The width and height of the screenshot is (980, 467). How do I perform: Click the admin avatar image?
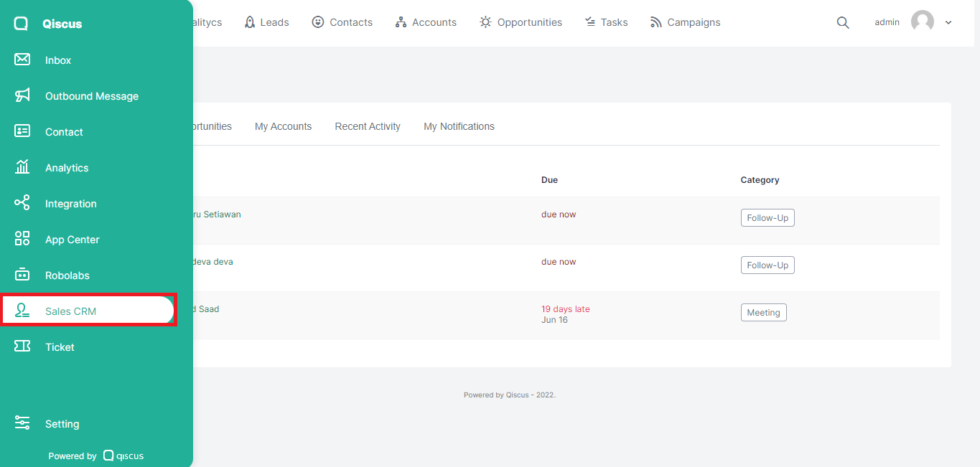[923, 22]
